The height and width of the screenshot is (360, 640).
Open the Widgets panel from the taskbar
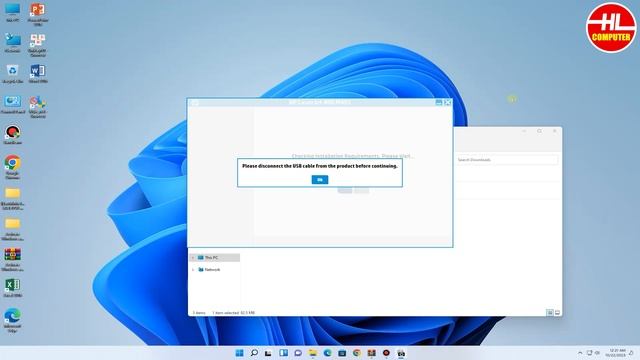283,353
